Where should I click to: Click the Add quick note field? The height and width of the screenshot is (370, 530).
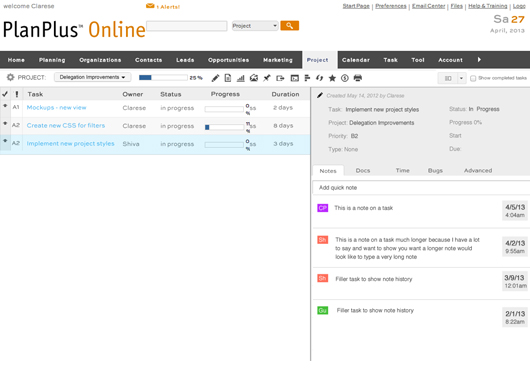point(421,188)
